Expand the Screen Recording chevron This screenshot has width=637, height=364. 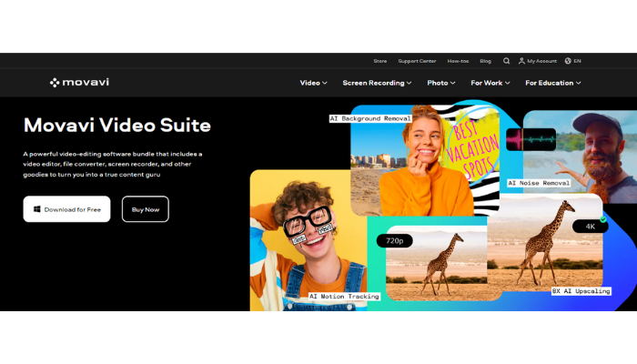409,83
